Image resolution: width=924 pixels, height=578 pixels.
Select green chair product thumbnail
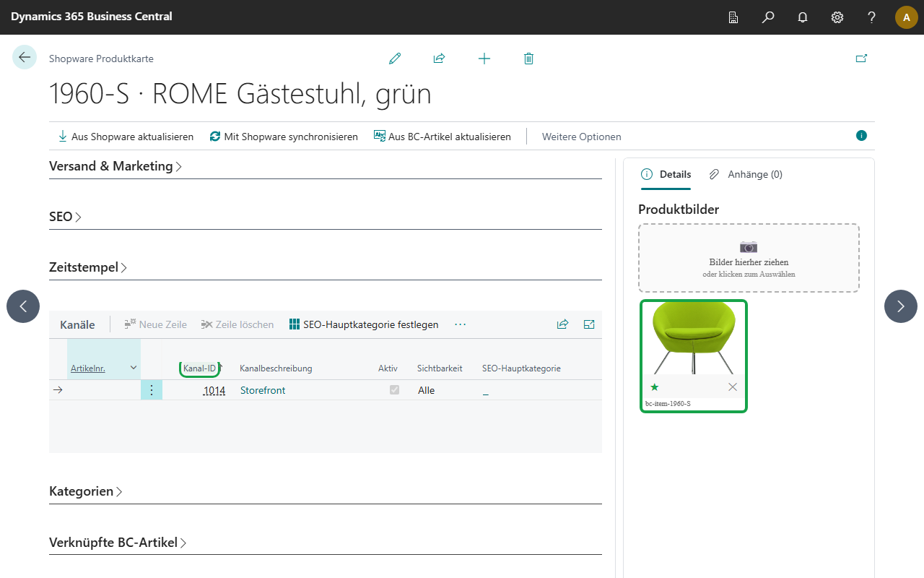point(693,339)
